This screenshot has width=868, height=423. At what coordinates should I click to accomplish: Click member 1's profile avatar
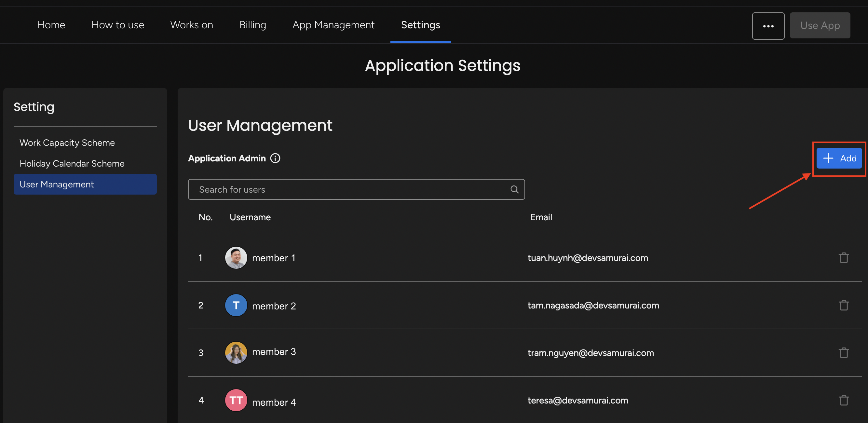[x=236, y=257]
